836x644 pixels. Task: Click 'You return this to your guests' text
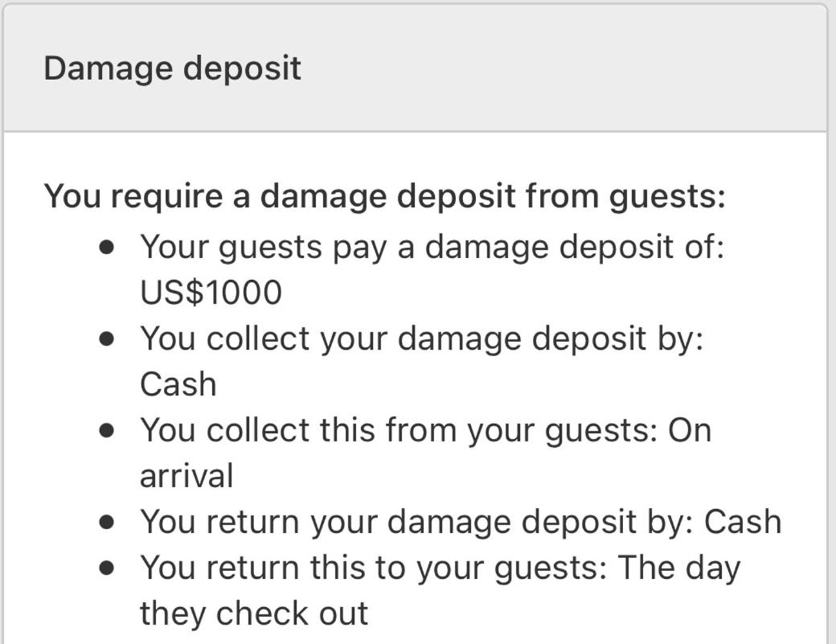(x=374, y=568)
